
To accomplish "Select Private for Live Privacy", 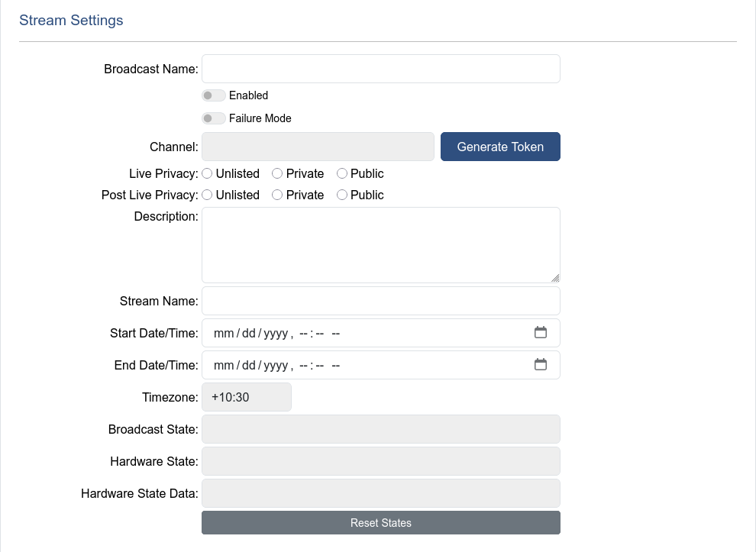I will click(x=277, y=174).
